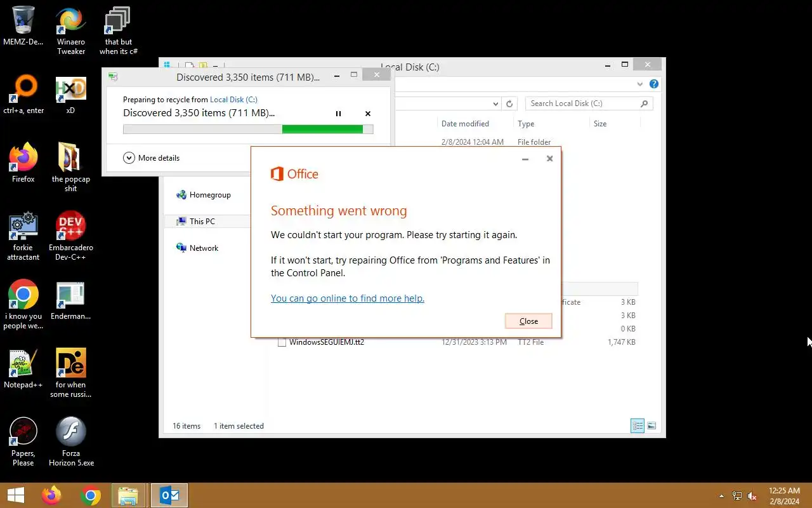The width and height of the screenshot is (812, 508).
Task: Open the Local Disk (C:) link in recycle dialog
Action: (233, 100)
